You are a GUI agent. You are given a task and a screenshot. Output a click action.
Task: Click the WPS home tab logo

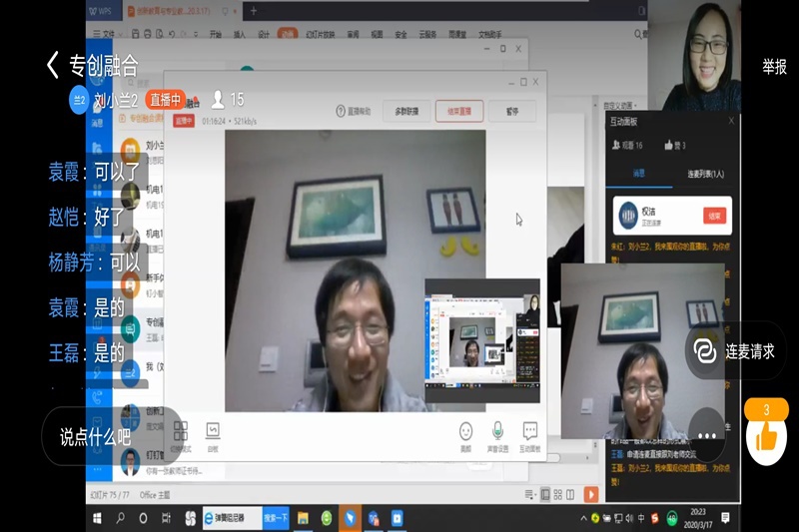click(x=101, y=11)
